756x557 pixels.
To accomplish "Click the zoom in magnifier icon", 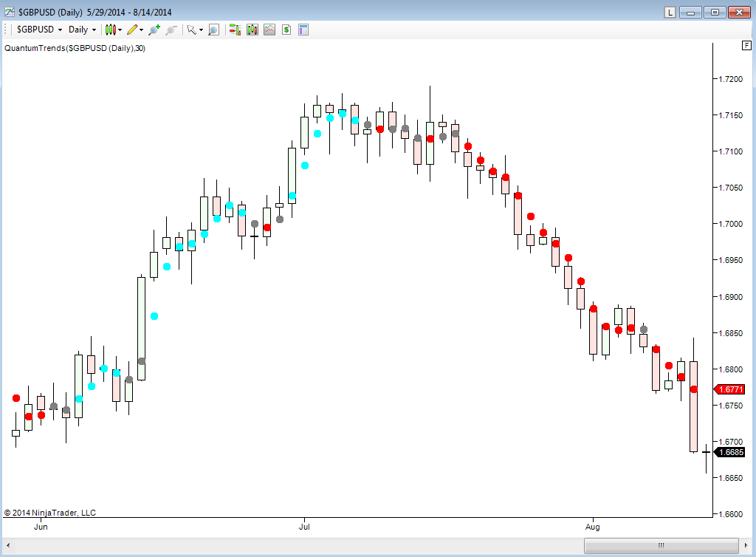I will coord(154,30).
